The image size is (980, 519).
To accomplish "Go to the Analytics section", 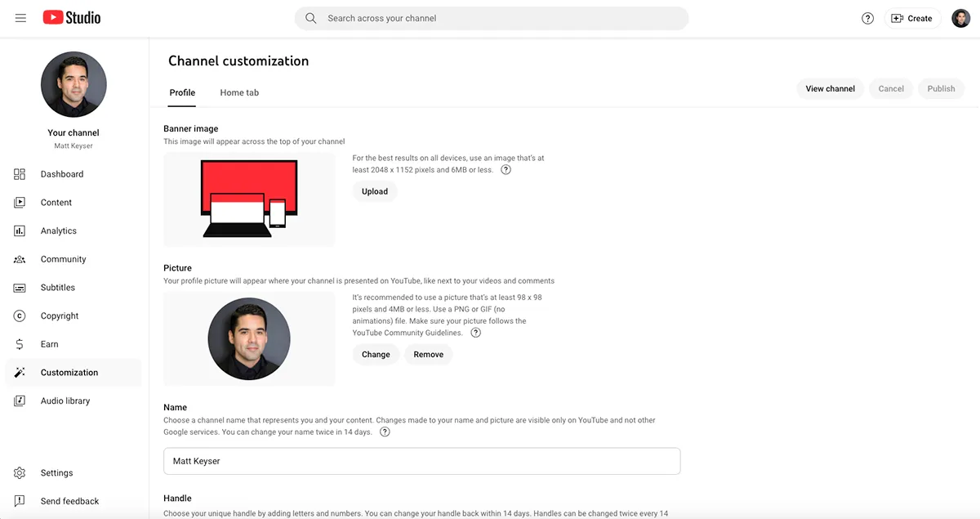I will click(58, 231).
